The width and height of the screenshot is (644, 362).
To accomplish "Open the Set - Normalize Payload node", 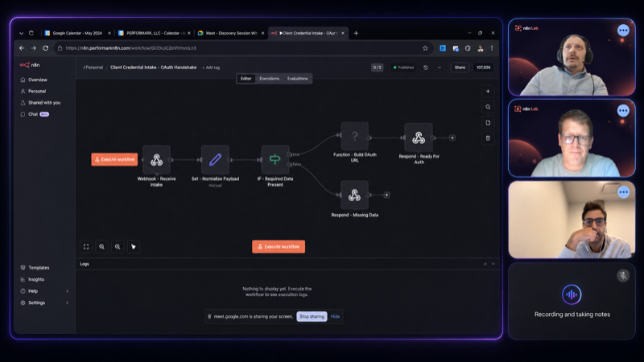I will pyautogui.click(x=215, y=159).
